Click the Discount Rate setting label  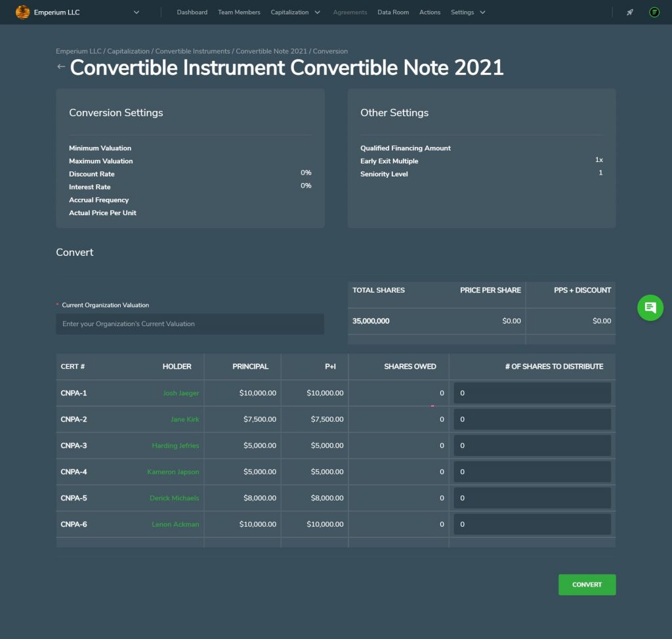[92, 174]
